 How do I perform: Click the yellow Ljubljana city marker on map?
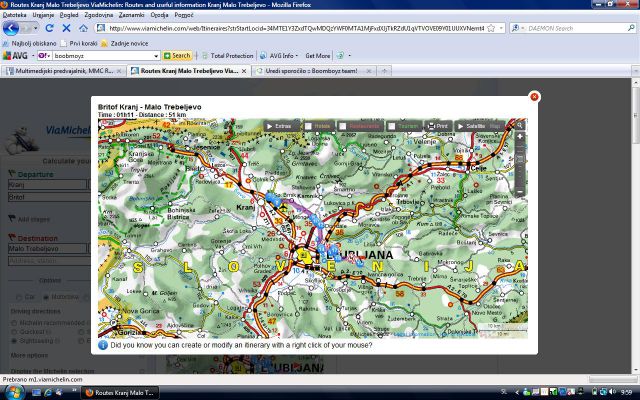pos(303,256)
